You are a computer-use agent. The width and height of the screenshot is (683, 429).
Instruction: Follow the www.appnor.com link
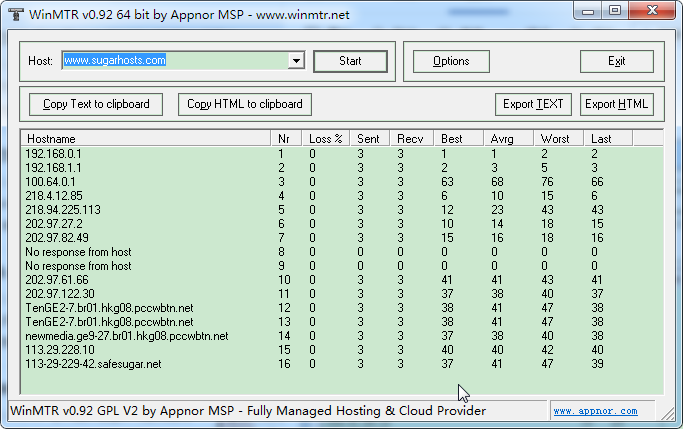595,411
